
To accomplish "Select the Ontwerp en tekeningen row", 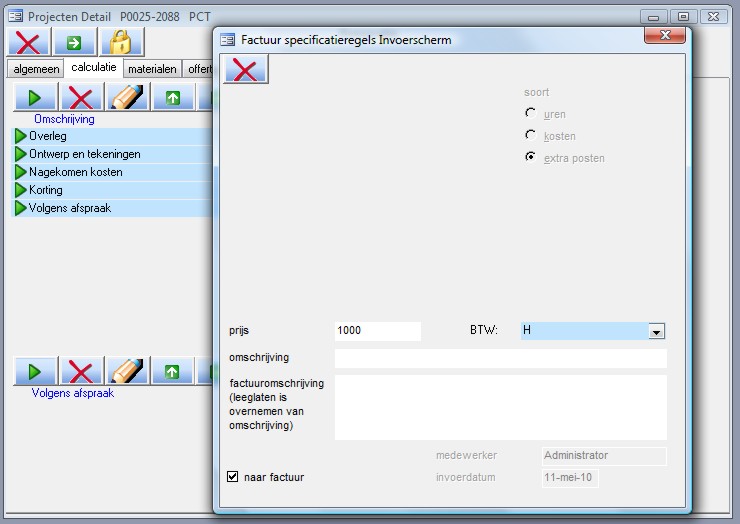I will (x=112, y=154).
